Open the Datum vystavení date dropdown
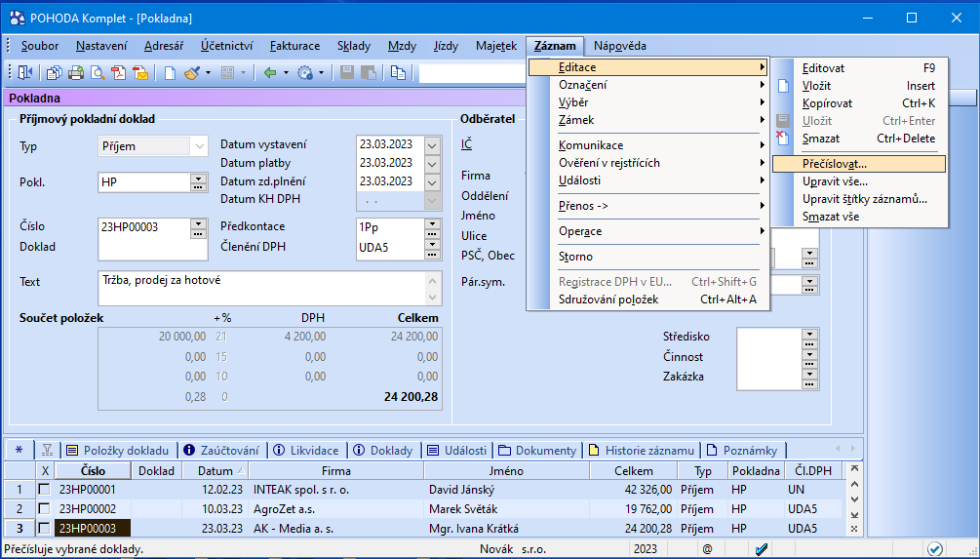 [x=432, y=145]
